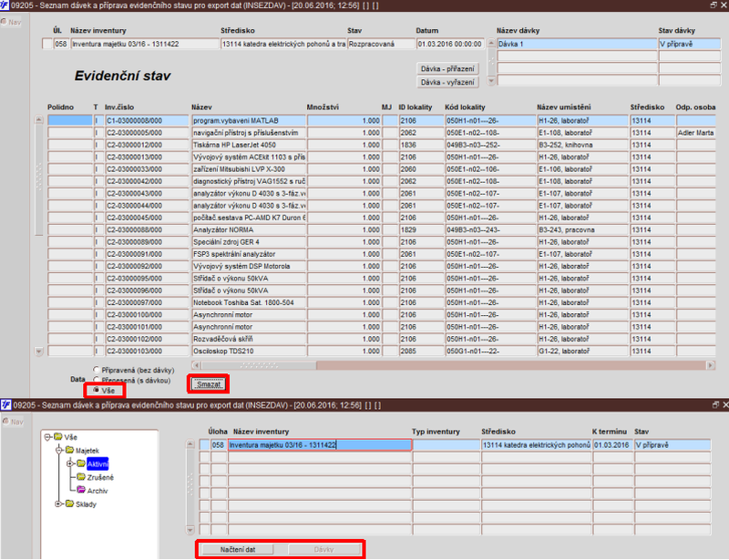Expand the Sklady tree node

(58, 504)
